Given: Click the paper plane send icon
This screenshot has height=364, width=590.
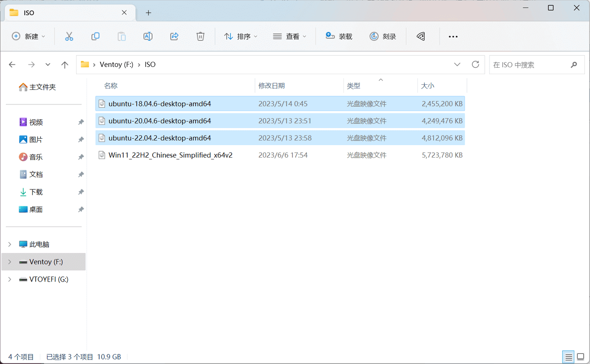Looking at the screenshot, I should point(421,36).
